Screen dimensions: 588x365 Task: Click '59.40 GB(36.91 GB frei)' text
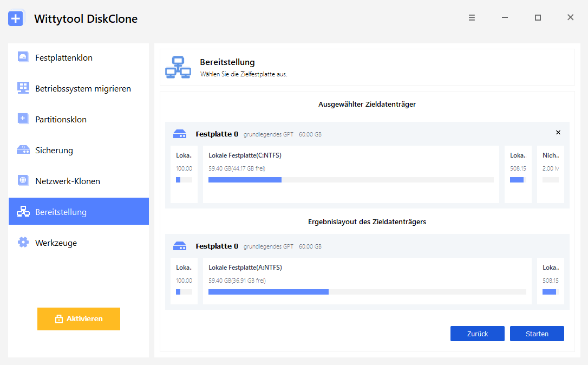pos(237,281)
